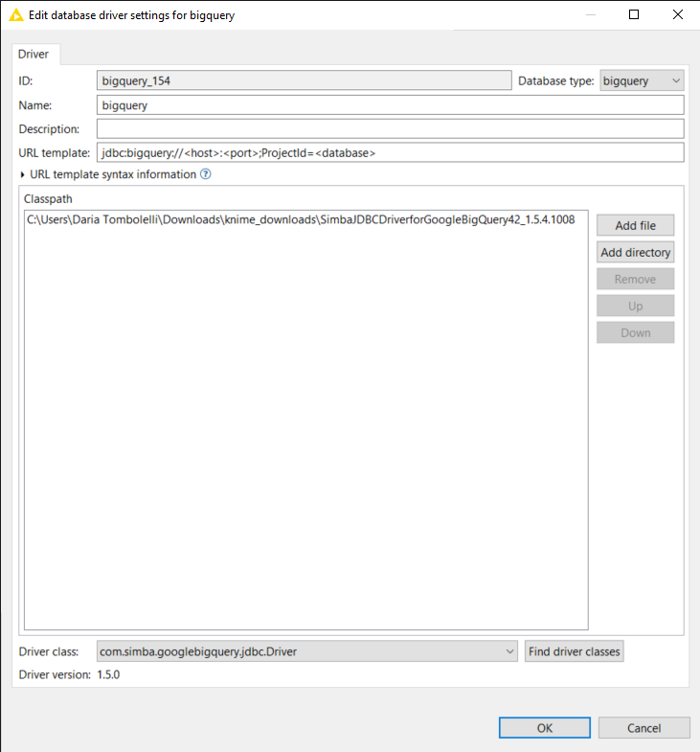Image resolution: width=700 pixels, height=752 pixels.
Task: Click the Add file button
Action: 635,225
